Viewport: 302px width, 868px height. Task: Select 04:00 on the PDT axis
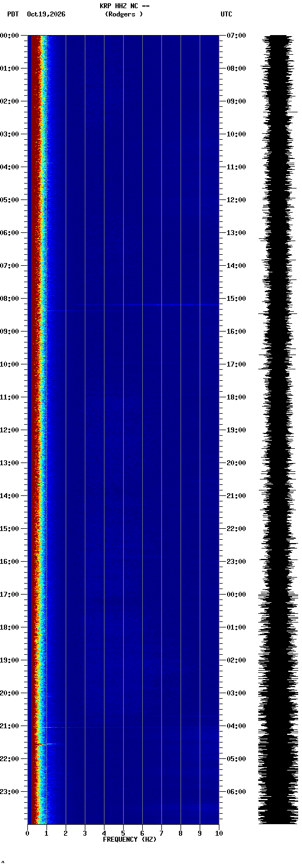tap(10, 167)
